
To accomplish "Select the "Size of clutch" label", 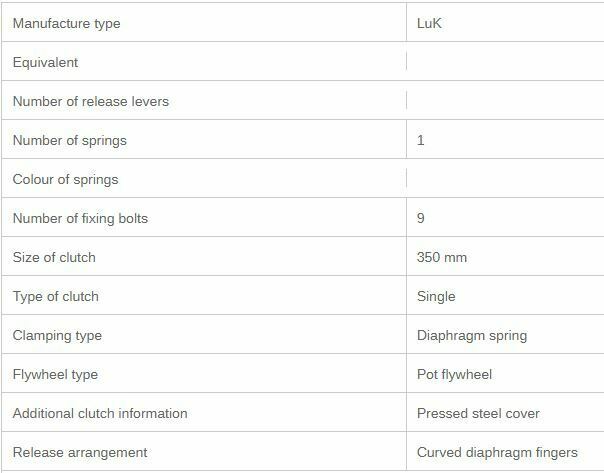I will [54, 257].
